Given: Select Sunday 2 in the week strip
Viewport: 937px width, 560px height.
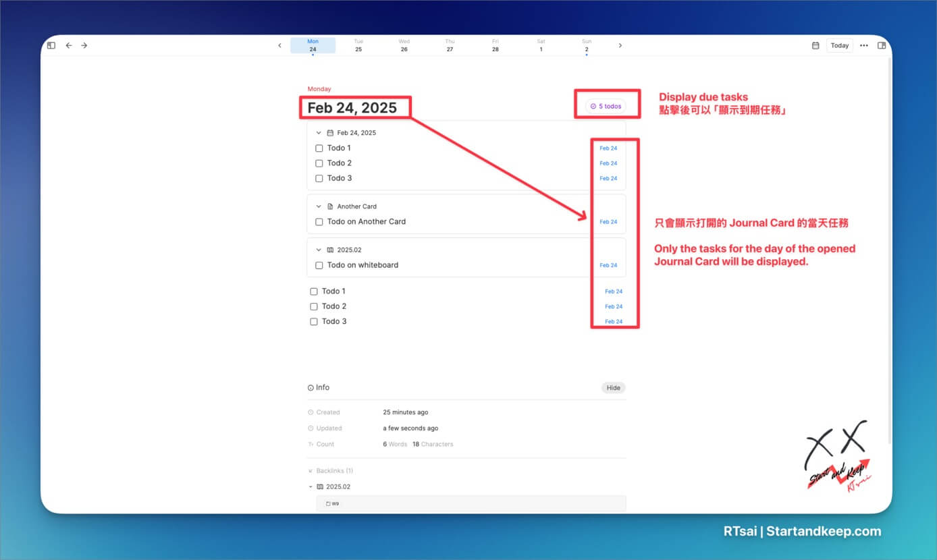Looking at the screenshot, I should click(587, 45).
